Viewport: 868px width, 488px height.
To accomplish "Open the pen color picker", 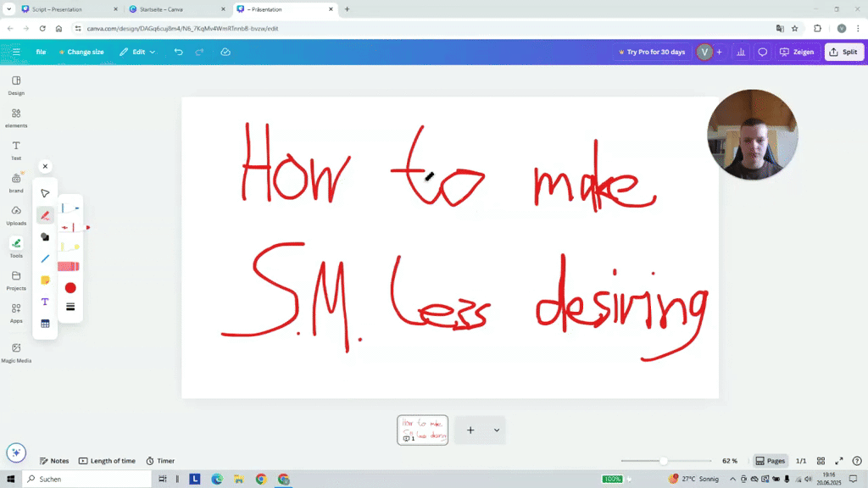I will 71,288.
